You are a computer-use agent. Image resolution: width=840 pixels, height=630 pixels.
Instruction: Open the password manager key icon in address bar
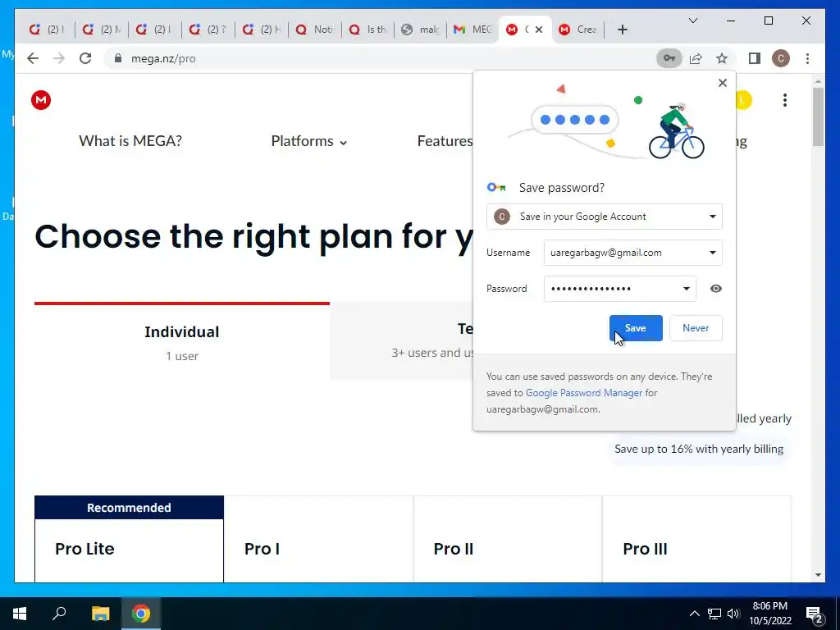669,58
